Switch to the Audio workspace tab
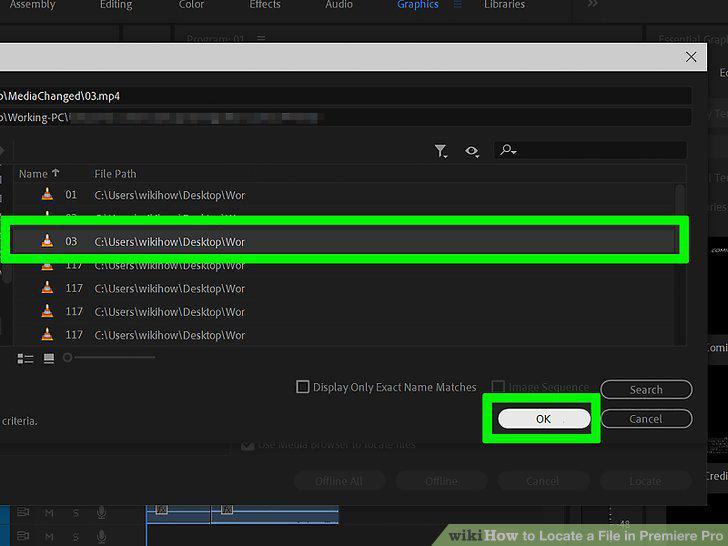Screen dimensions: 728x546 coord(339,5)
